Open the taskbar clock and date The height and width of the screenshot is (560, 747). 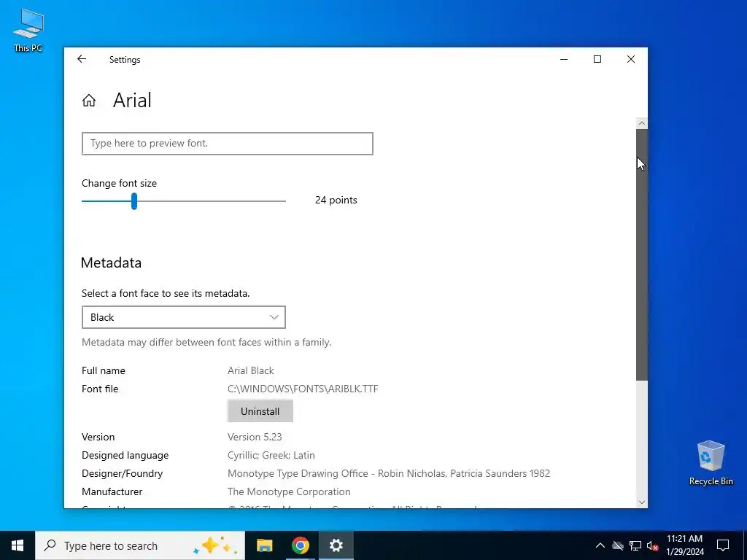(x=684, y=545)
